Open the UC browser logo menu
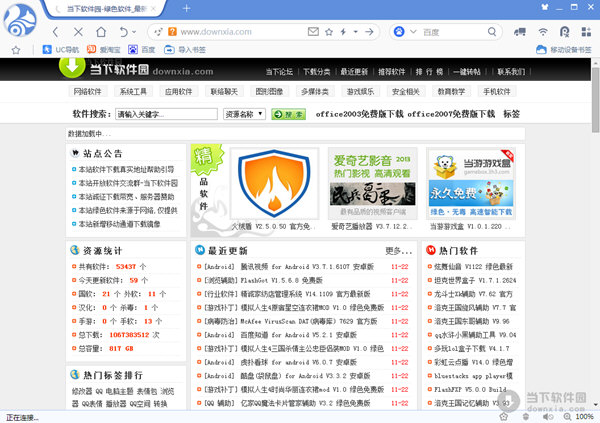This screenshot has height=423, width=600. 20,20
